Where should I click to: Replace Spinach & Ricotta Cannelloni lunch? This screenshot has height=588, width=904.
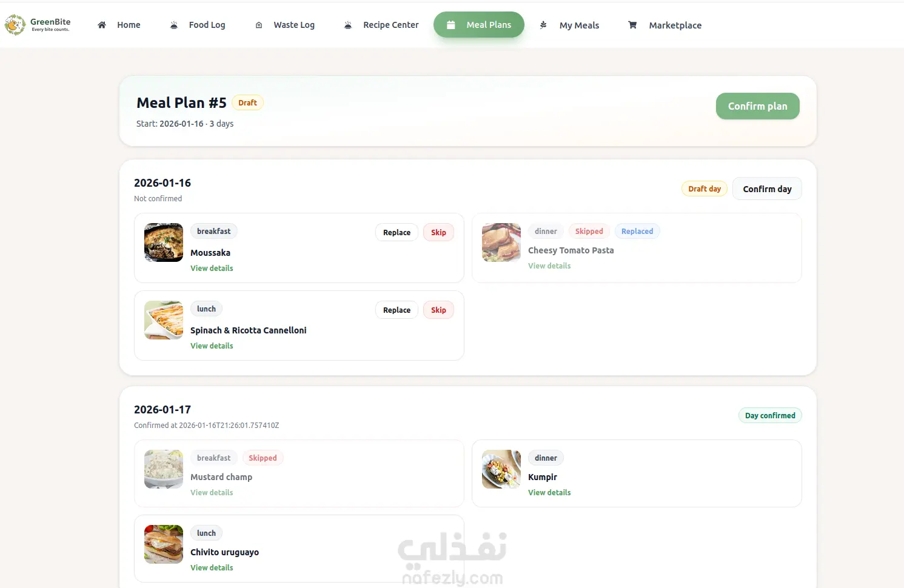[x=397, y=310]
